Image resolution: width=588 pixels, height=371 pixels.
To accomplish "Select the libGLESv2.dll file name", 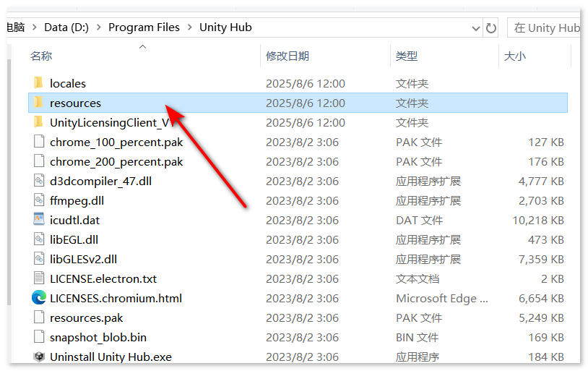I will pos(83,259).
